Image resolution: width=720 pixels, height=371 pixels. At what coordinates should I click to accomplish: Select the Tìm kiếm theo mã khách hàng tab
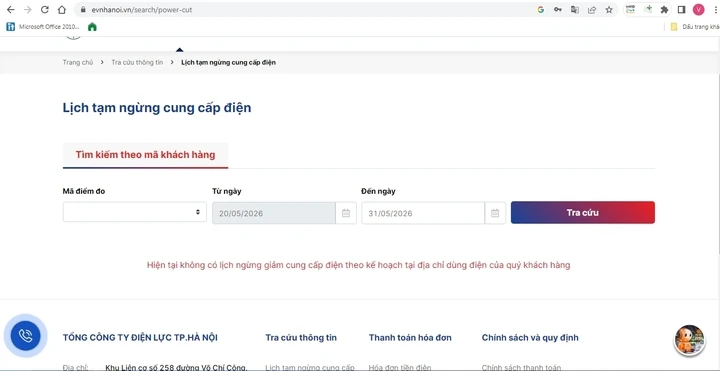click(145, 155)
